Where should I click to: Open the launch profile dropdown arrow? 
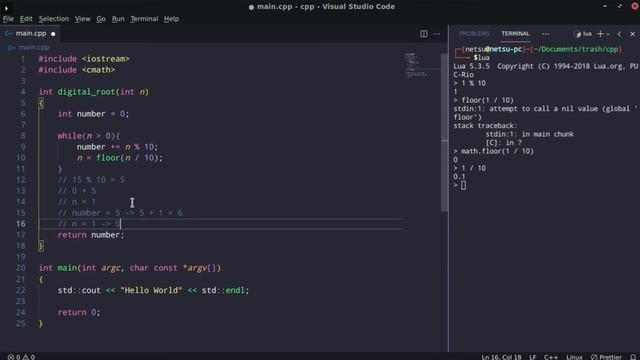tap(608, 34)
